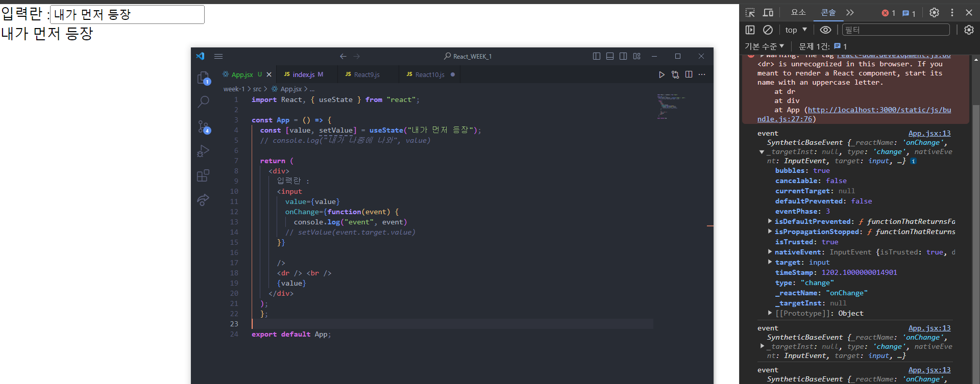980x384 pixels.
Task: Click the week-1 breadcrumb
Action: coord(234,89)
